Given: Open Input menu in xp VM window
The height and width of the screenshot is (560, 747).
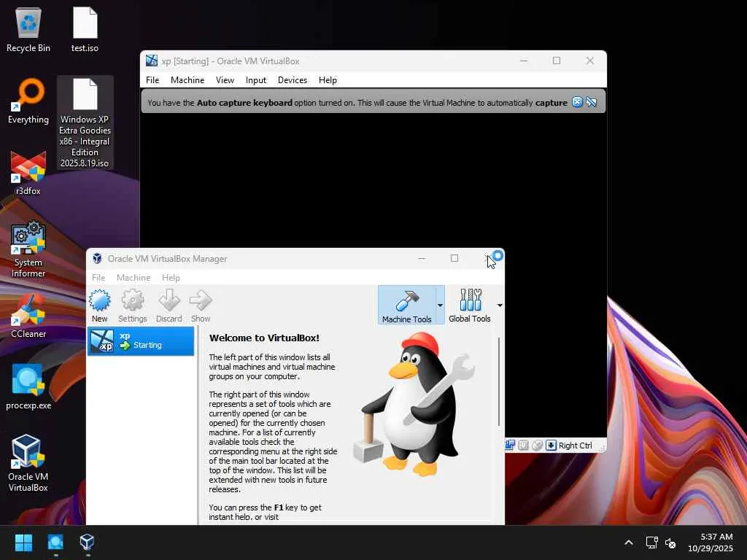Looking at the screenshot, I should [x=256, y=80].
